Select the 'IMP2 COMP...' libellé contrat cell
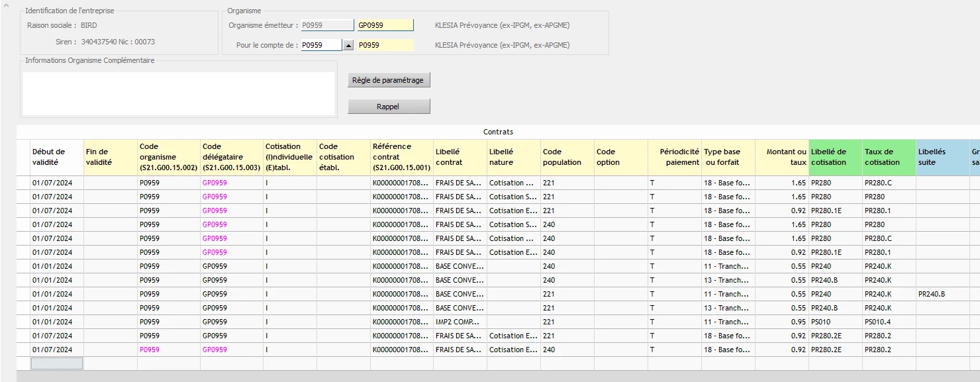 tap(460, 322)
